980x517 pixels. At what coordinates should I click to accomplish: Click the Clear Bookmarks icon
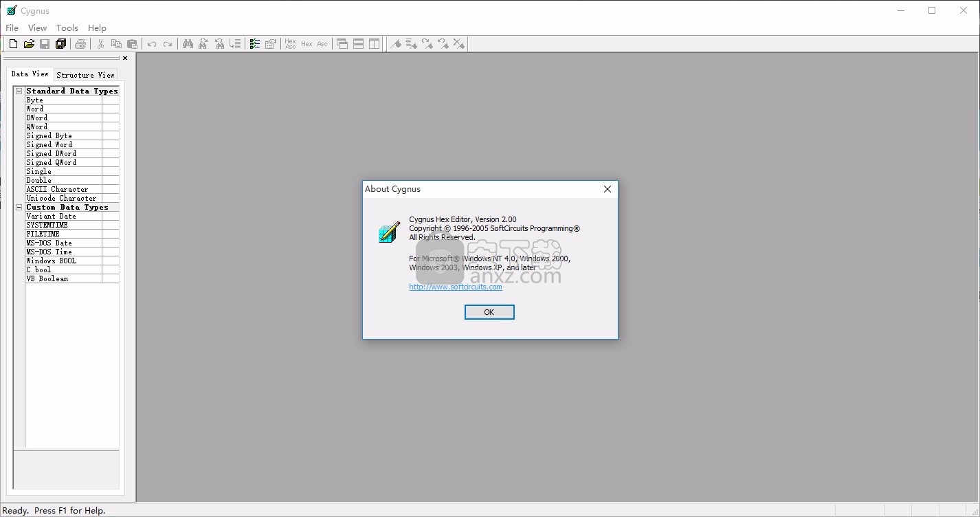459,44
